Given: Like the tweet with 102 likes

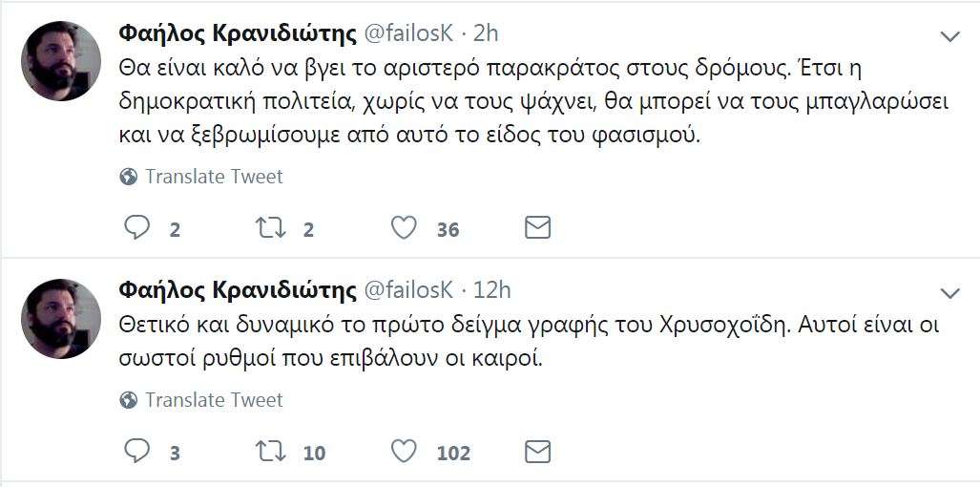Looking at the screenshot, I should tap(406, 452).
